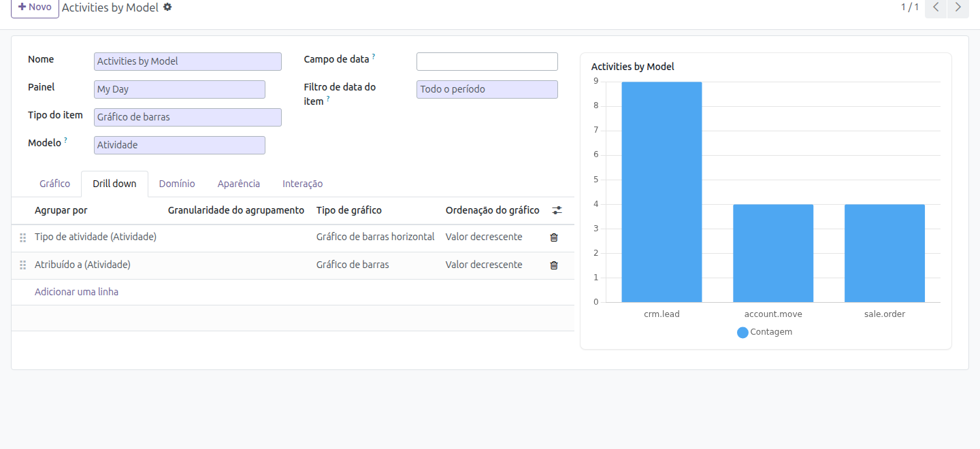This screenshot has width=980, height=449.
Task: Click the Gráfico de barras horizontal cell
Action: [x=376, y=237]
